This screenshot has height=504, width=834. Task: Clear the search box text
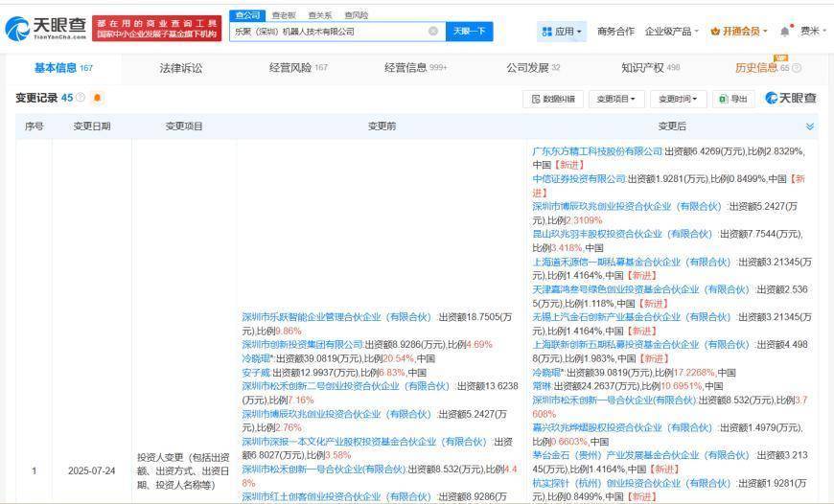pyautogui.click(x=433, y=32)
